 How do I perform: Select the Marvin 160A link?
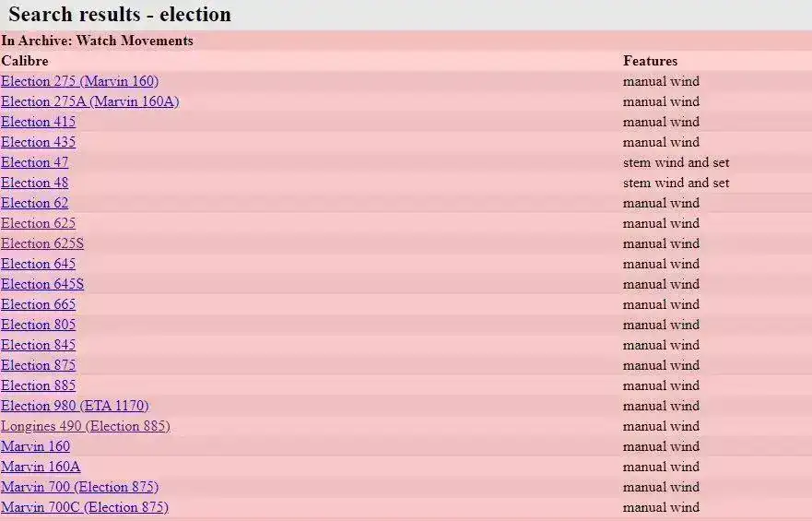click(41, 467)
